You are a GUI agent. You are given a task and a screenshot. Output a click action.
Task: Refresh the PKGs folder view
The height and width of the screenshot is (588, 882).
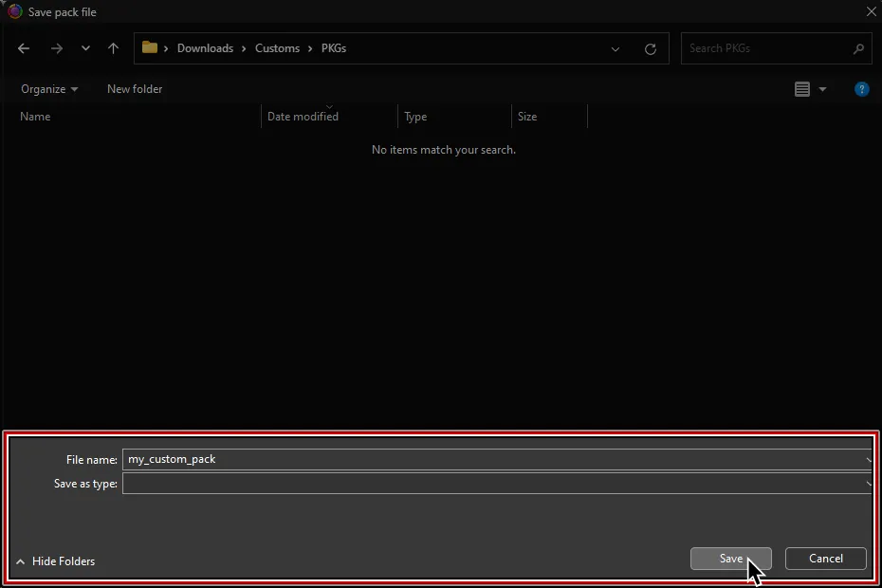click(x=651, y=48)
